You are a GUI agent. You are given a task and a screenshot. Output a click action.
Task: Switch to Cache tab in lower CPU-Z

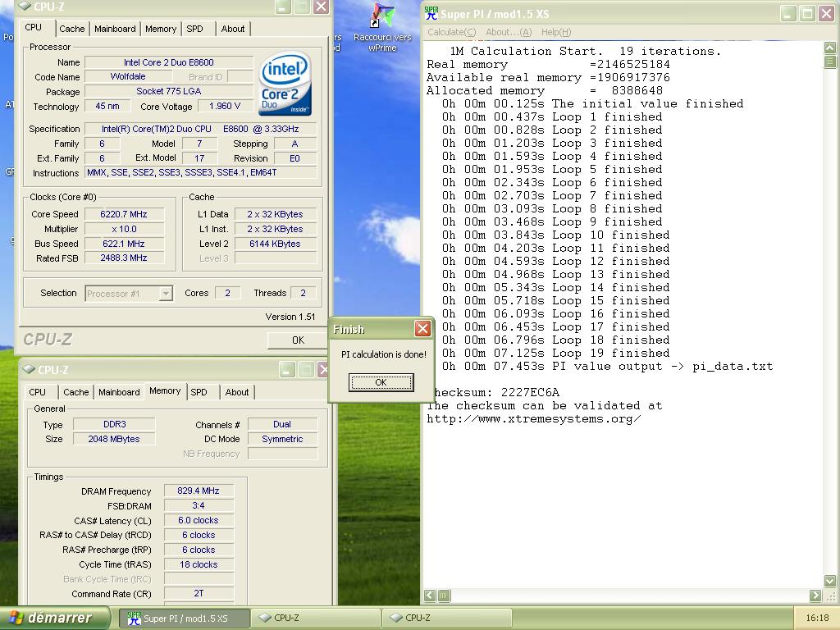click(76, 392)
